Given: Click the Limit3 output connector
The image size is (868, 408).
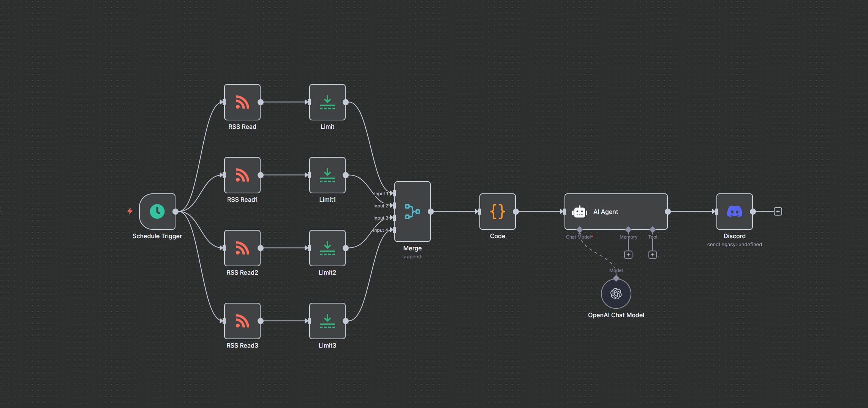Looking at the screenshot, I should (346, 321).
